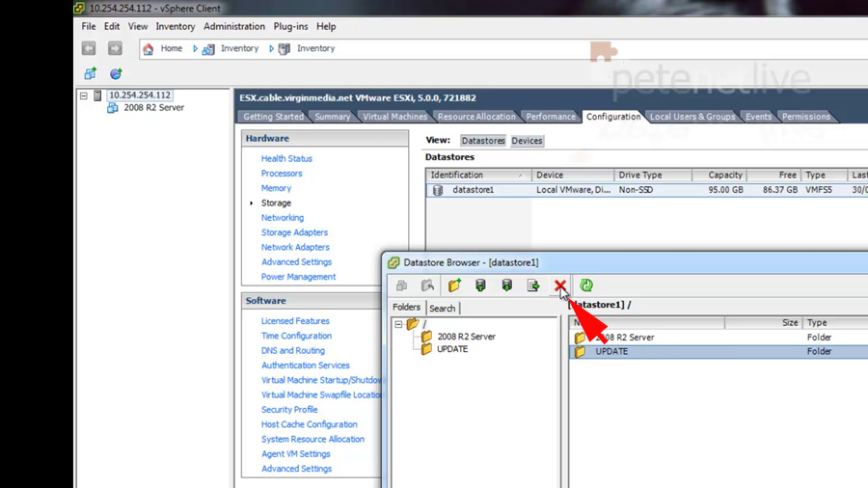The height and width of the screenshot is (488, 868).
Task: Open the Inventory menu
Action: coord(176,27)
